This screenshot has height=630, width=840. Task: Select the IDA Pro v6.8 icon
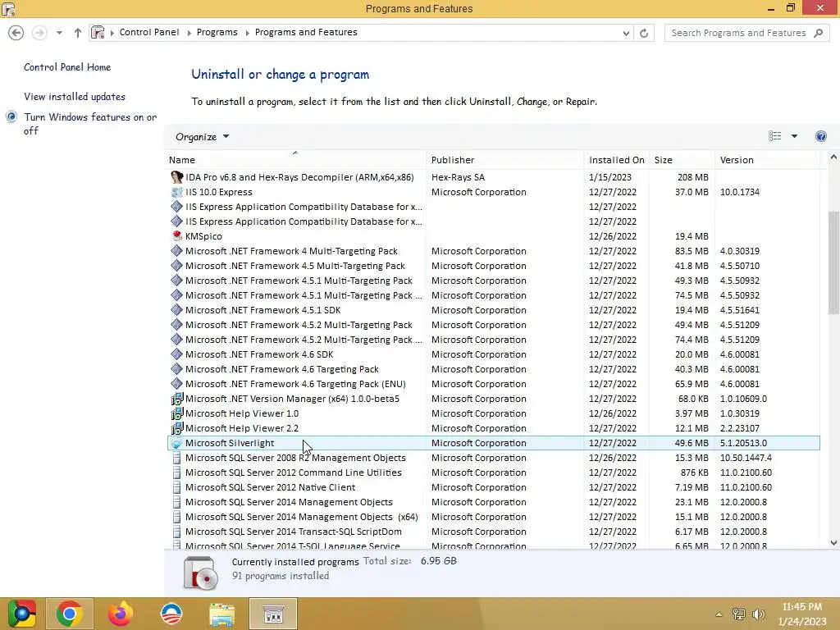tap(177, 177)
